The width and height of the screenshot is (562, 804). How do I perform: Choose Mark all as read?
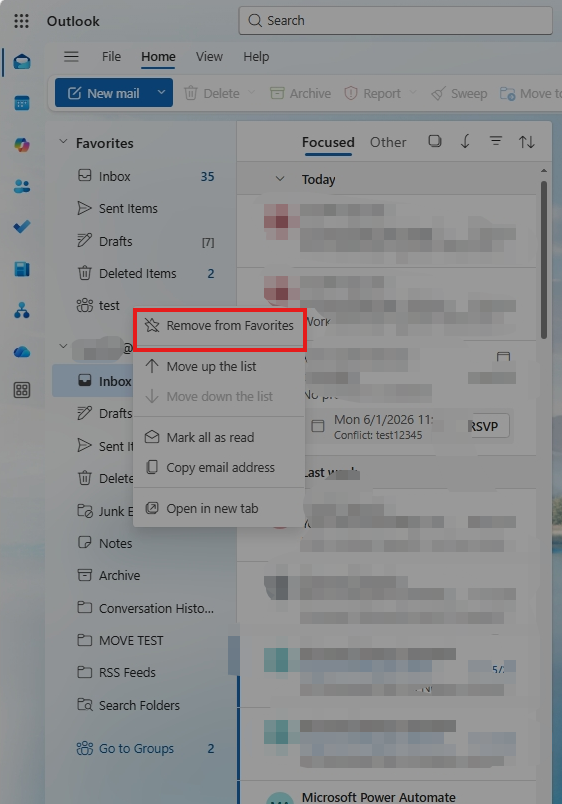pyautogui.click(x=219, y=437)
